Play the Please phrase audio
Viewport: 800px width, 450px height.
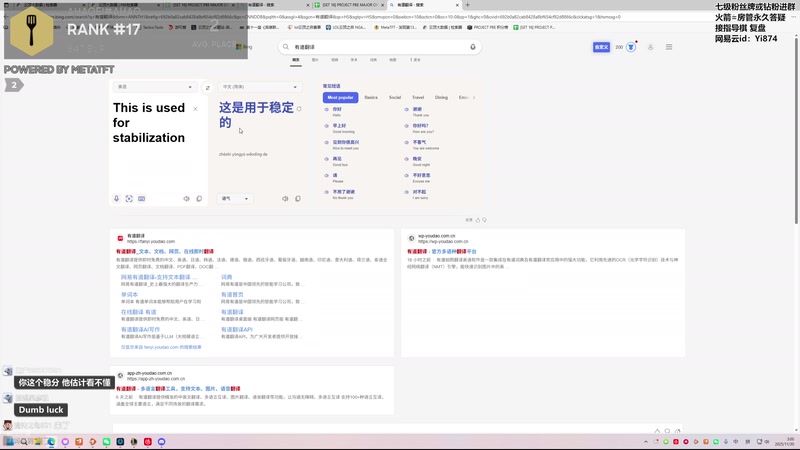tap(327, 176)
